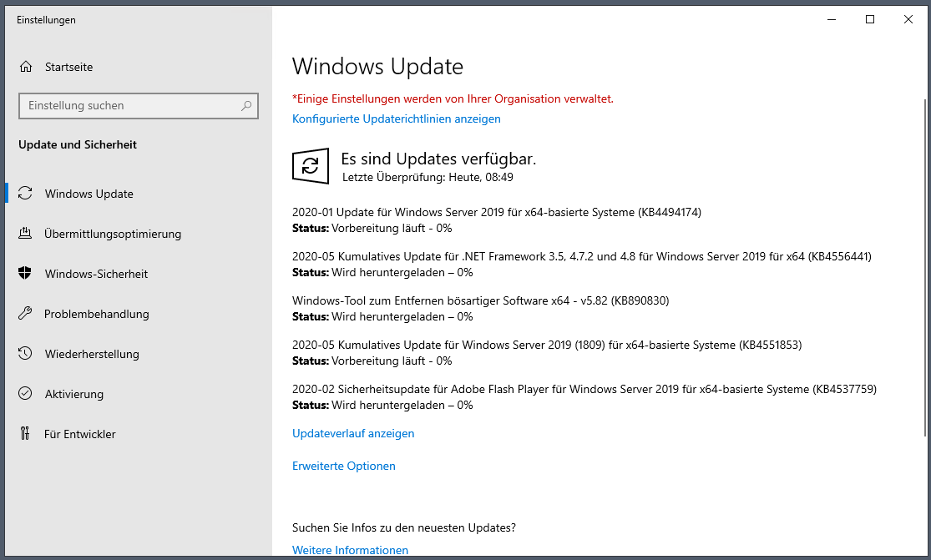Click the status line under KB4494174
931x560 pixels.
click(x=372, y=228)
